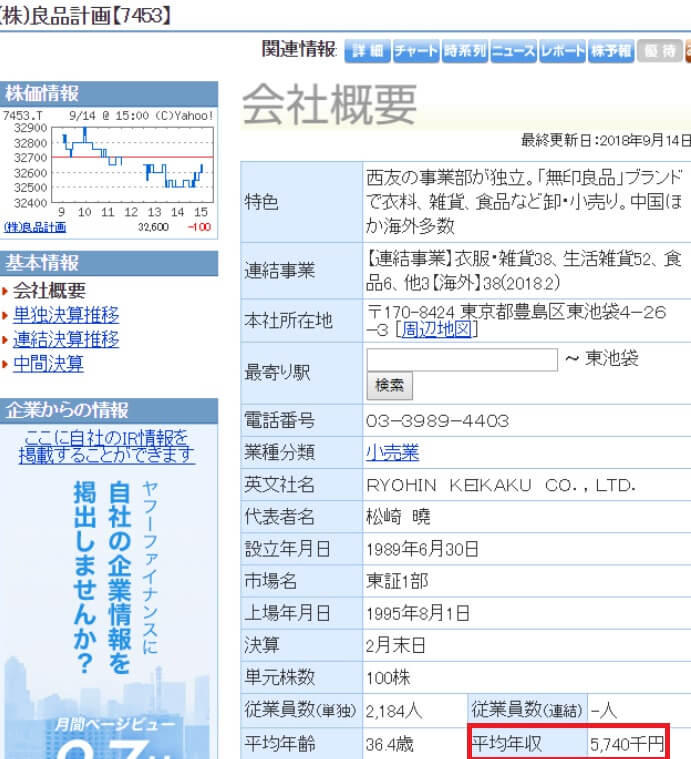Click listing date 1995年8月1日

418,613
